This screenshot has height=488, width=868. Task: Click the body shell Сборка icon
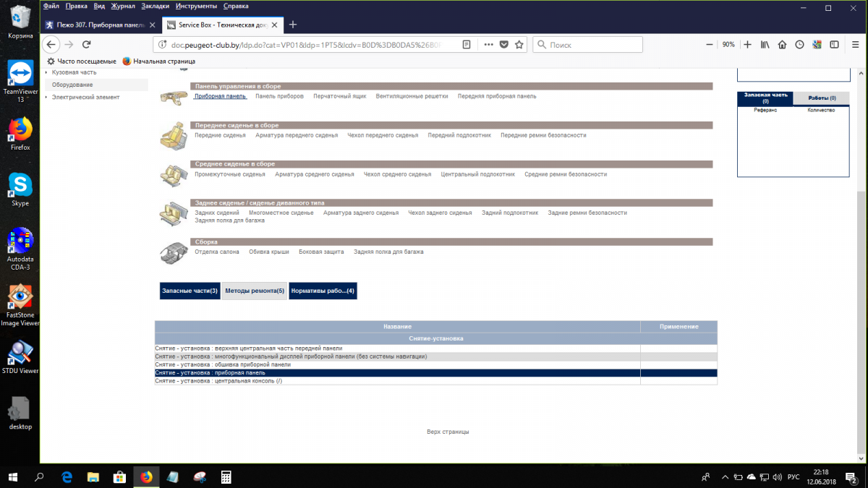tap(173, 252)
